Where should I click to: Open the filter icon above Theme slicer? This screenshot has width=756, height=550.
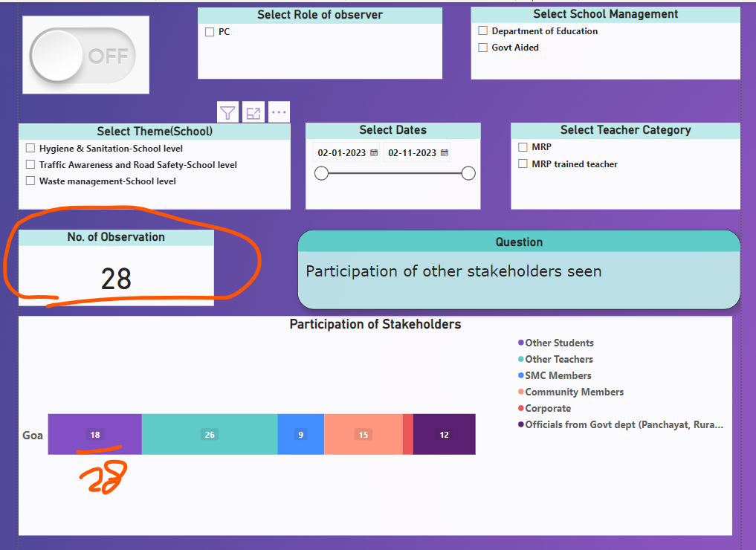(x=227, y=113)
